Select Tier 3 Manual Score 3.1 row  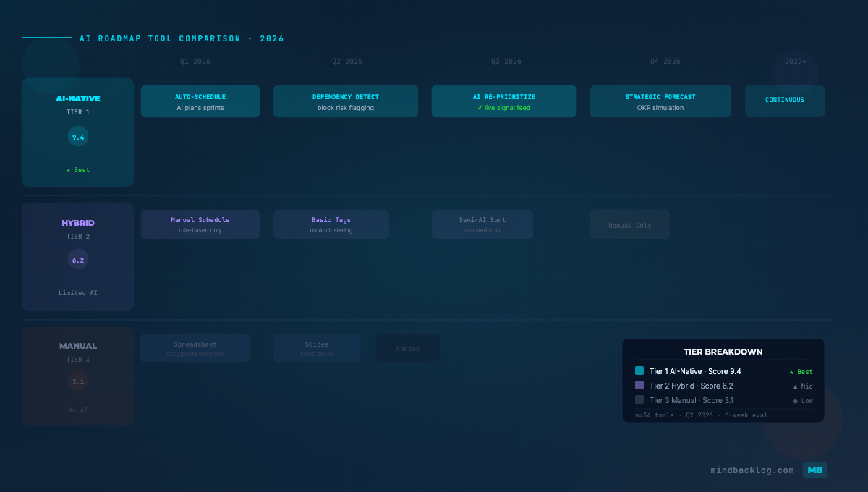coord(723,400)
